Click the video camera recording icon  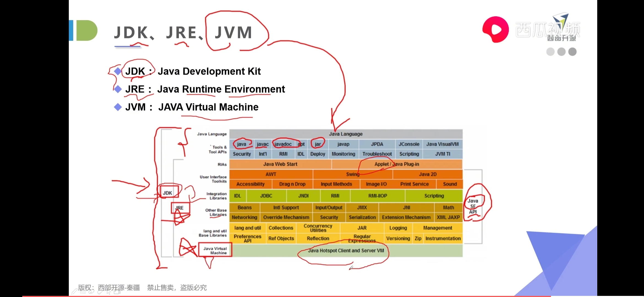pos(117,291)
